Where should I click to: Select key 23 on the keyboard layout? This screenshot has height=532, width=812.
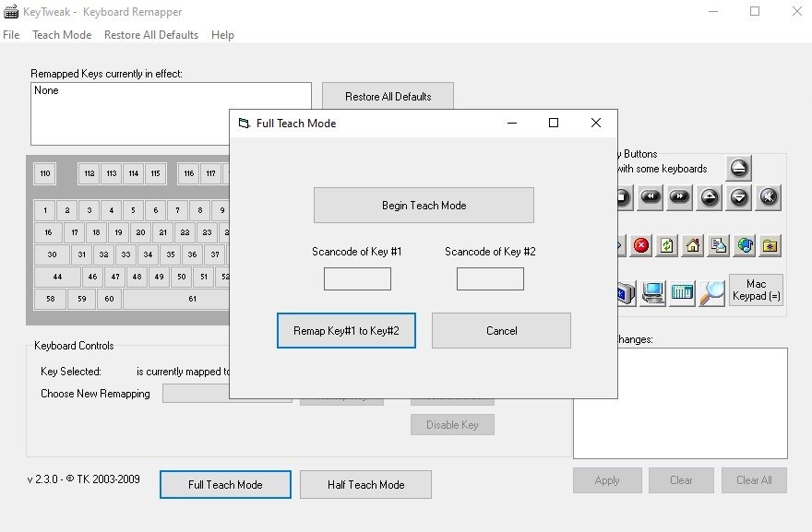point(207,233)
